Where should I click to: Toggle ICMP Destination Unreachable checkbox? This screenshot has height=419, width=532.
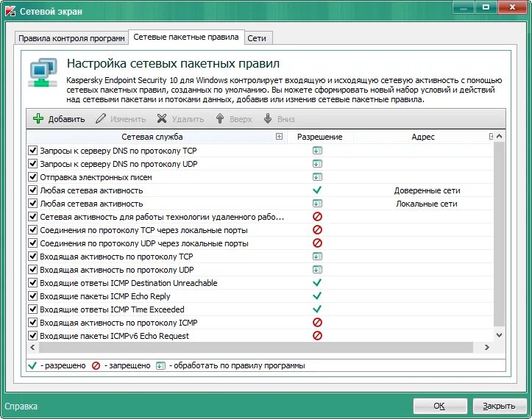[x=32, y=282]
